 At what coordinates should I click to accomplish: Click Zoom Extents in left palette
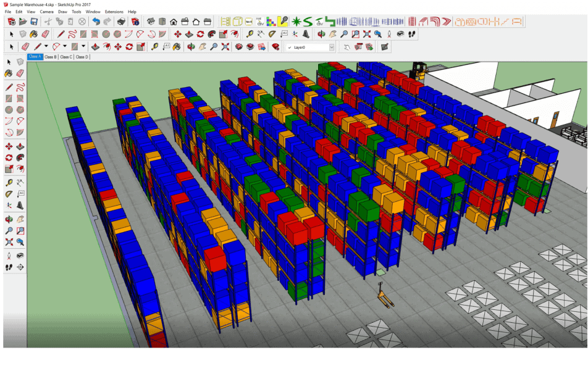[9, 242]
